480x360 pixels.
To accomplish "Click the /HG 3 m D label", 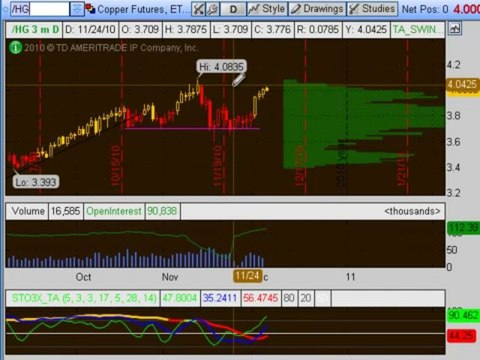I will pos(35,29).
